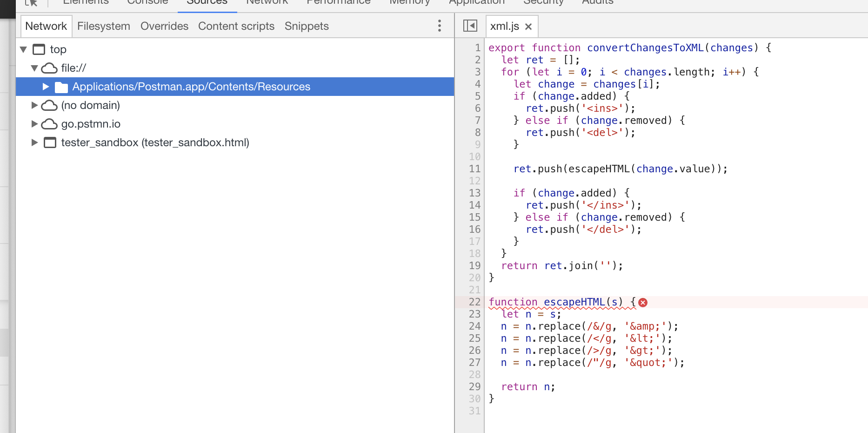Viewport: 868px width, 433px height.
Task: Open the Content scripts tab
Action: point(236,26)
